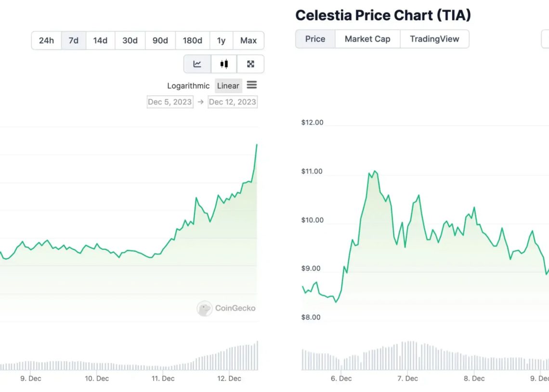
Task: Choose the 14d time range
Action: click(100, 40)
